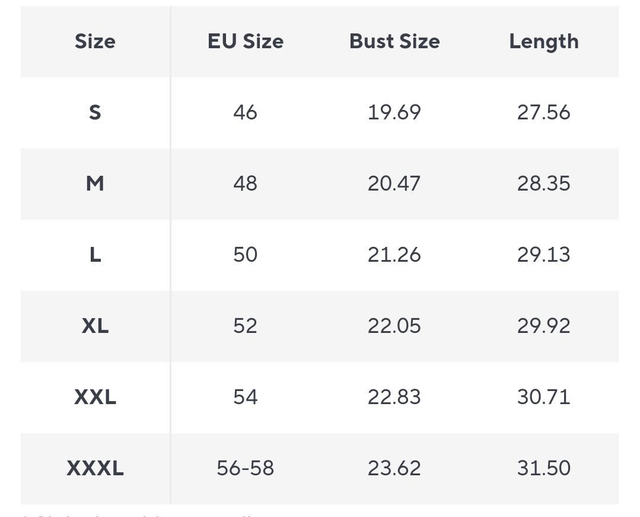Select the 56-58 EU size cell
Image resolution: width=640 pixels, height=517 pixels.
tap(245, 467)
